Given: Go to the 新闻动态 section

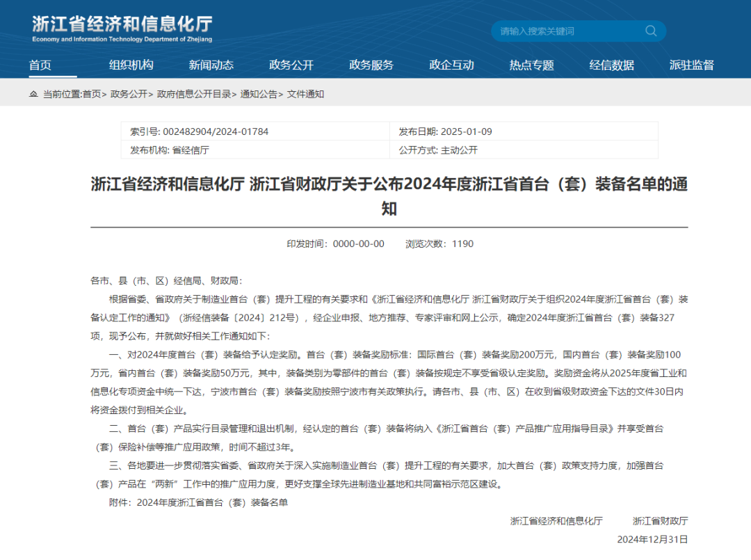Looking at the screenshot, I should 211,65.
